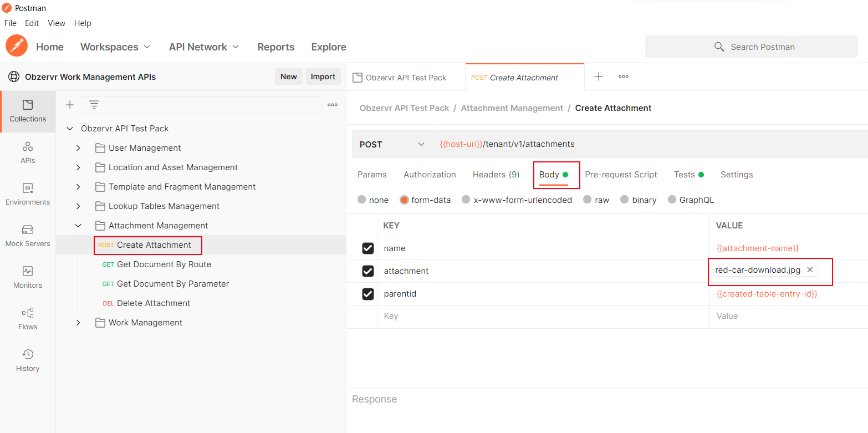Switch to the Pre-request Script tab
Screen dimensions: 868x433
tap(621, 175)
